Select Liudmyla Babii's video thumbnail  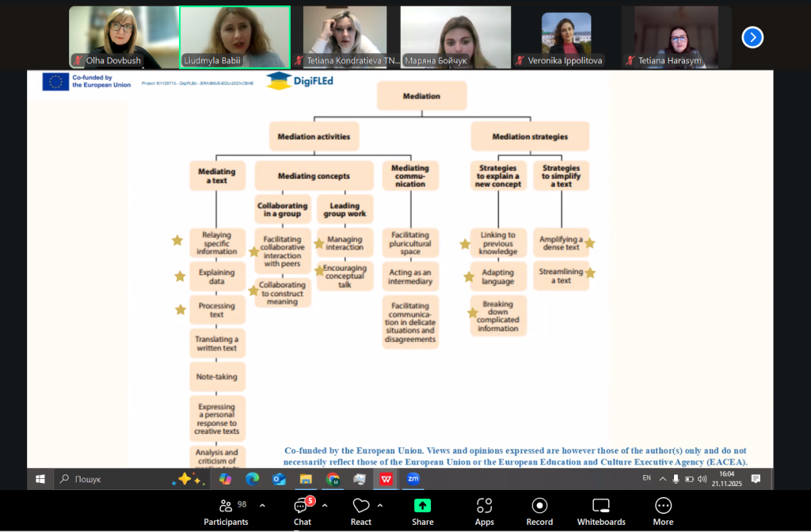click(x=235, y=37)
